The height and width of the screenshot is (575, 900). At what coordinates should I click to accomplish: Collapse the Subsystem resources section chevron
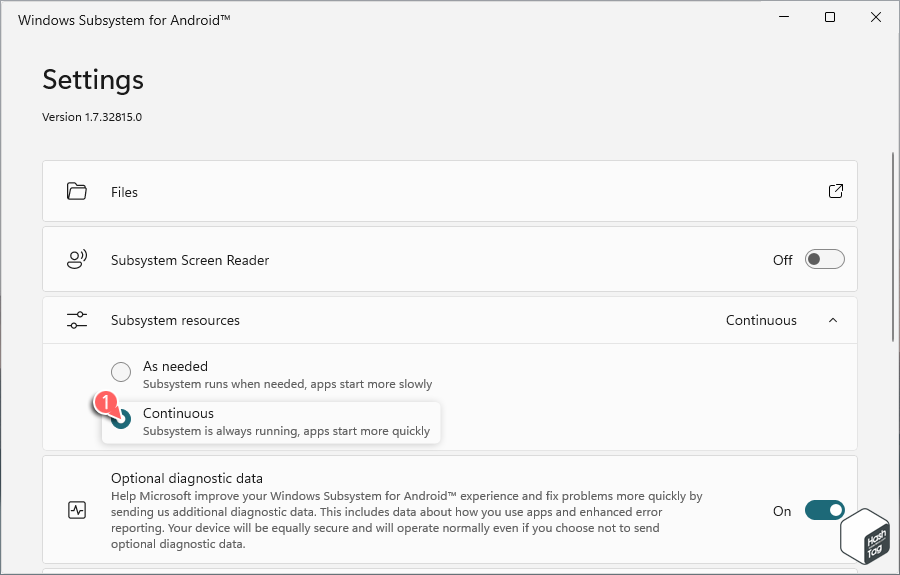click(833, 320)
